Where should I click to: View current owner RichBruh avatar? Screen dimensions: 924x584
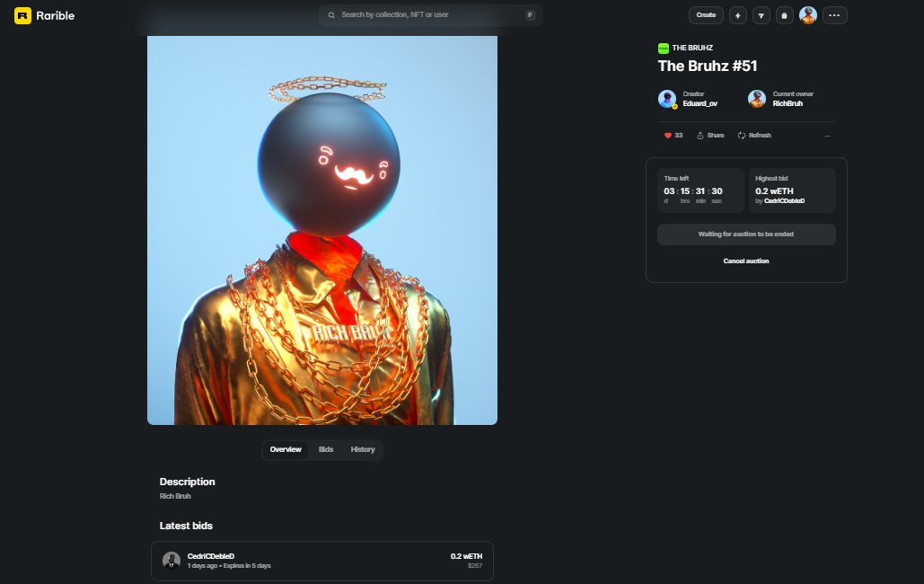pos(757,99)
